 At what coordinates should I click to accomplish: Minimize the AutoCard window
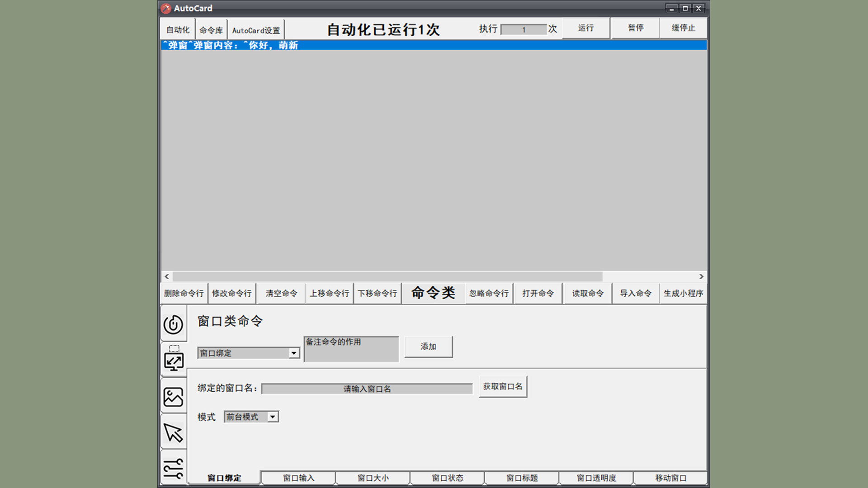672,8
